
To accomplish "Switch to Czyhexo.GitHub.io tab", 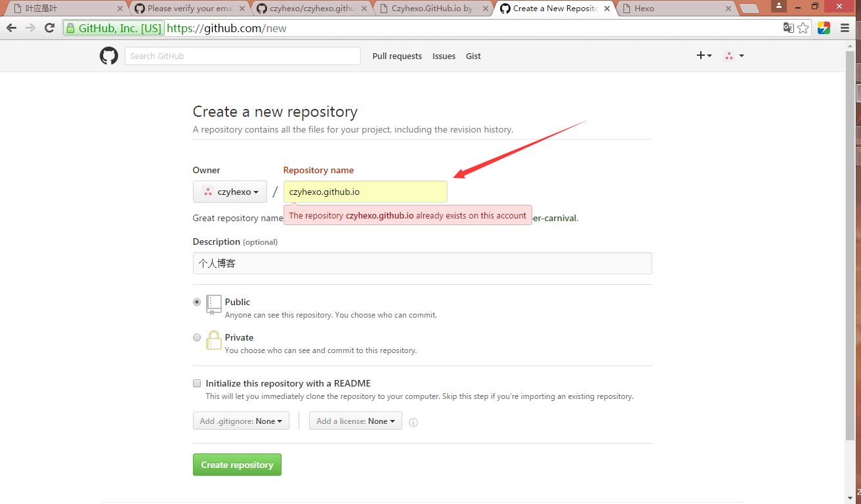I will [433, 9].
